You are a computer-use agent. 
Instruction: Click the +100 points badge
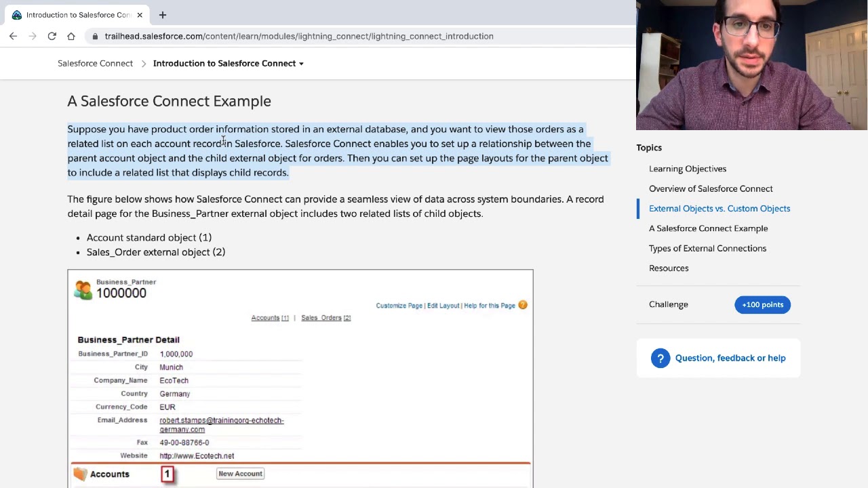[762, 304]
